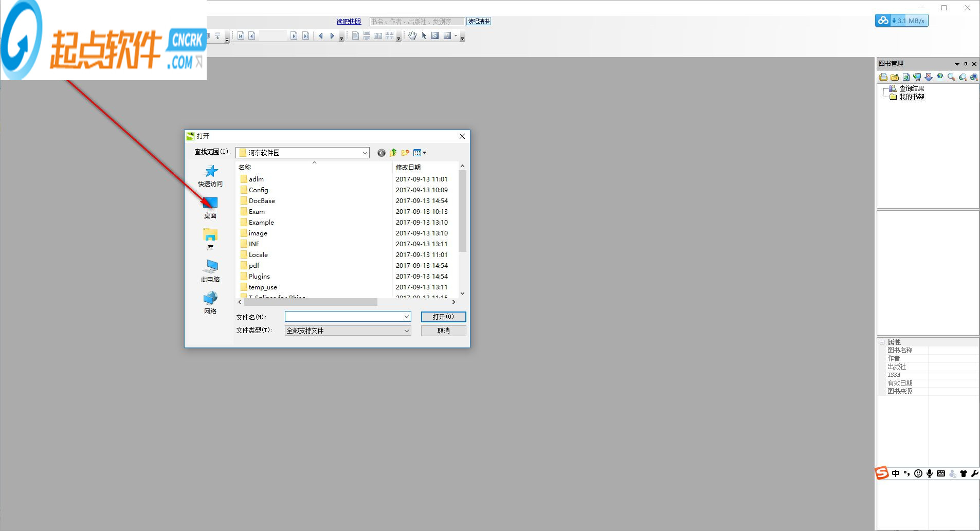Screen dimensions: 980x531
Task: Switch to continuous page layout view
Action: coord(367,35)
